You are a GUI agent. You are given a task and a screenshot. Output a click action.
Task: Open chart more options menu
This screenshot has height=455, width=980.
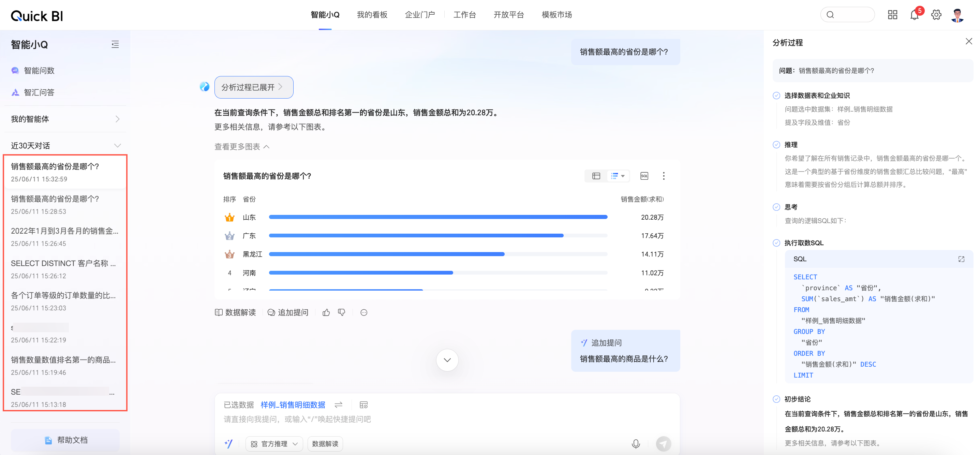664,176
